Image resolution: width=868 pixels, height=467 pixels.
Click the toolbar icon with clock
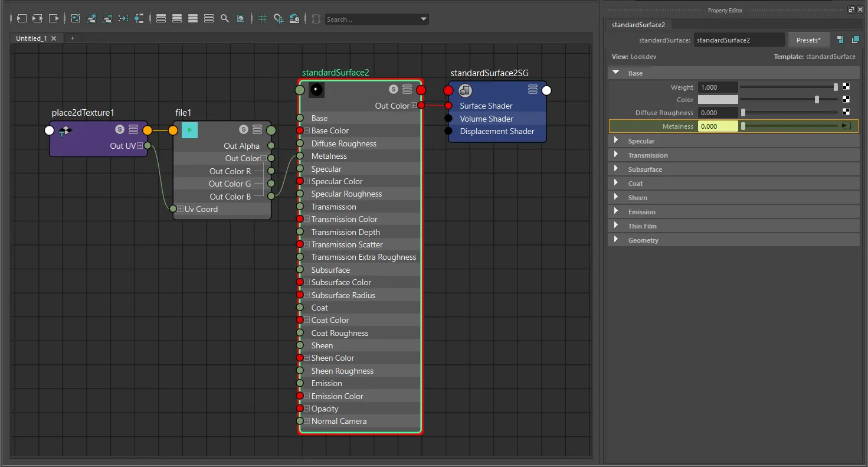coord(294,19)
